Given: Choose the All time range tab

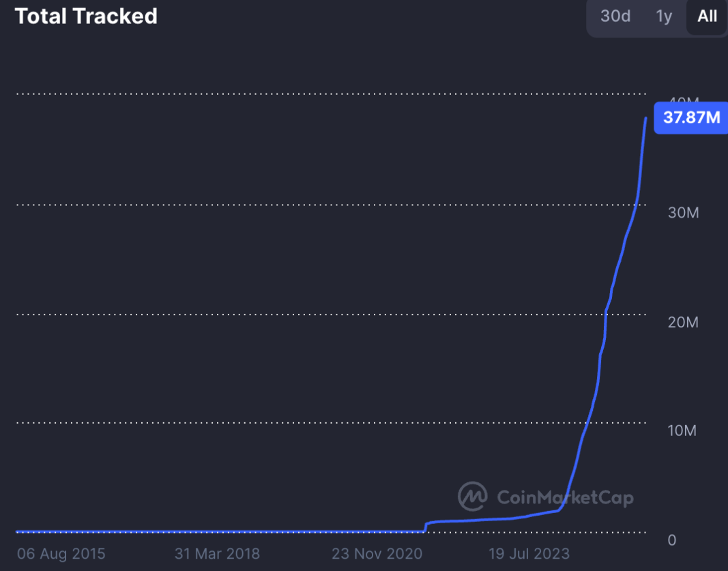Looking at the screenshot, I should (707, 16).
